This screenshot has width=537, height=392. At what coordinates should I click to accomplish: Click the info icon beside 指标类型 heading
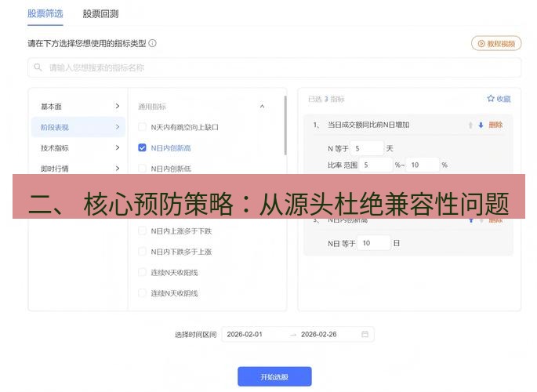(153, 43)
